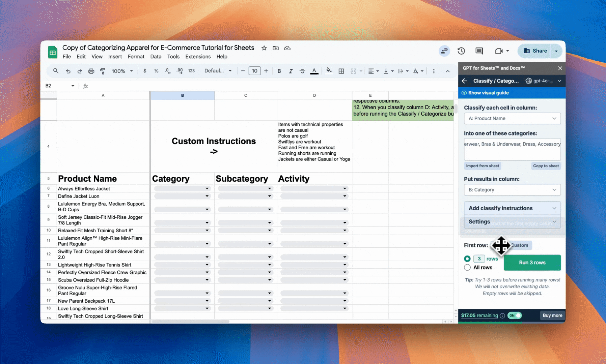Open the Google Sheets home icon

[x=52, y=52]
